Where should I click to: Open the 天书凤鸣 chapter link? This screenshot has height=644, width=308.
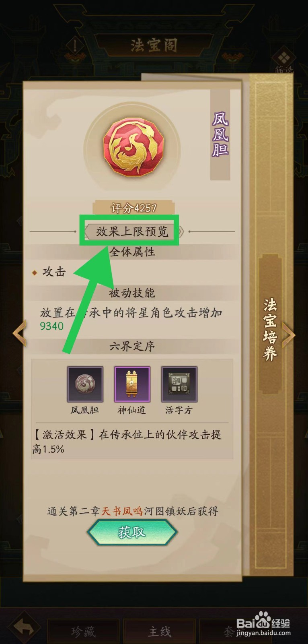pos(122,511)
